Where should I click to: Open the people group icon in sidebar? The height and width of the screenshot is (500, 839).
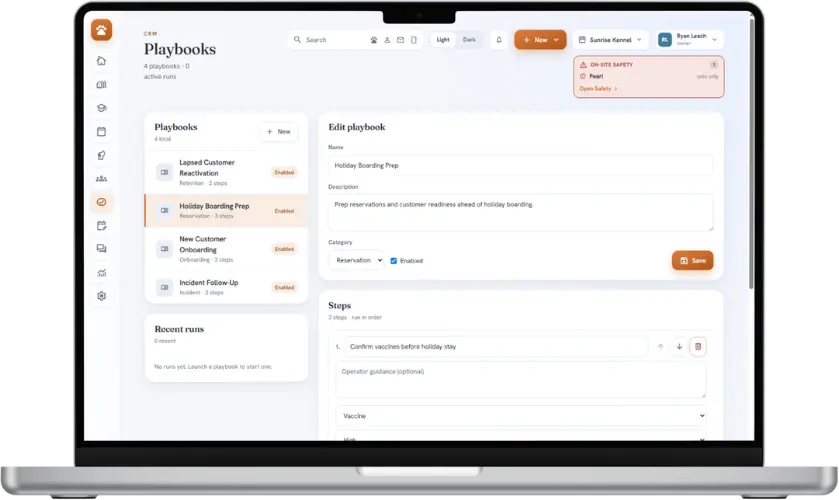click(x=101, y=179)
